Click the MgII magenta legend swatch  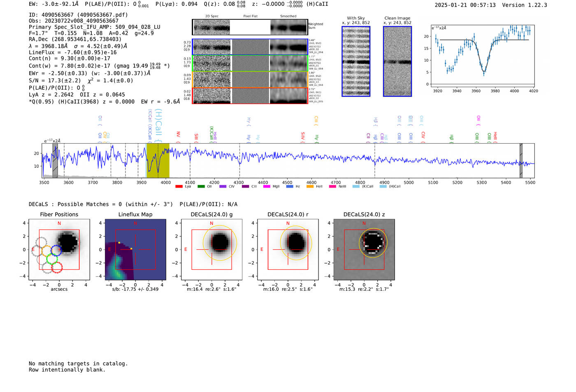(x=267, y=186)
